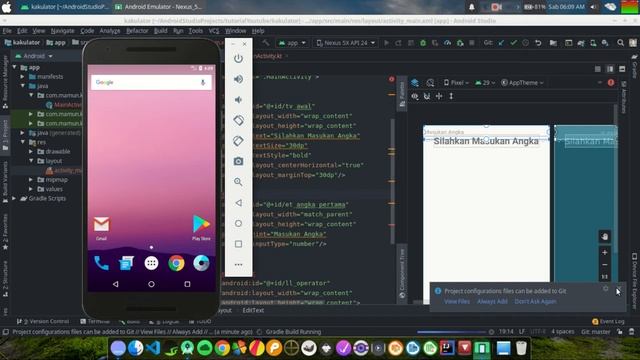The width and height of the screenshot is (640, 360).
Task: Click Always Add link in notification
Action: point(492,302)
